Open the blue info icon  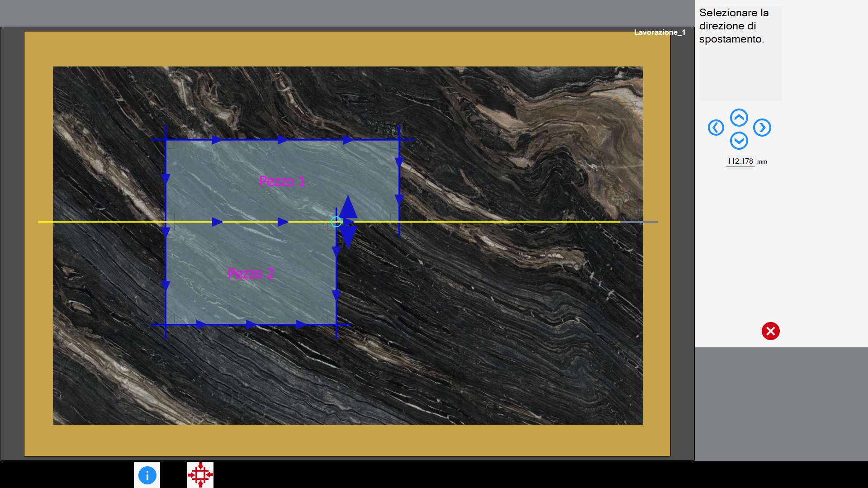coord(147,475)
